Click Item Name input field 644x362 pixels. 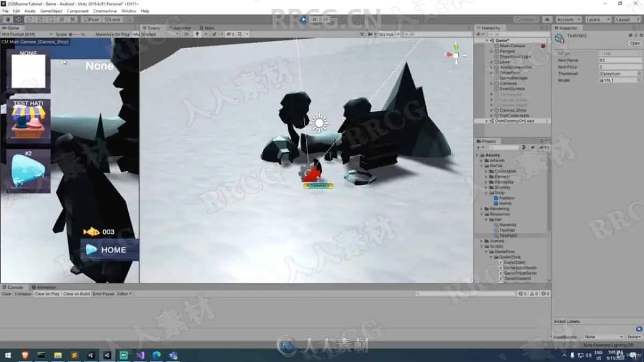(x=620, y=60)
